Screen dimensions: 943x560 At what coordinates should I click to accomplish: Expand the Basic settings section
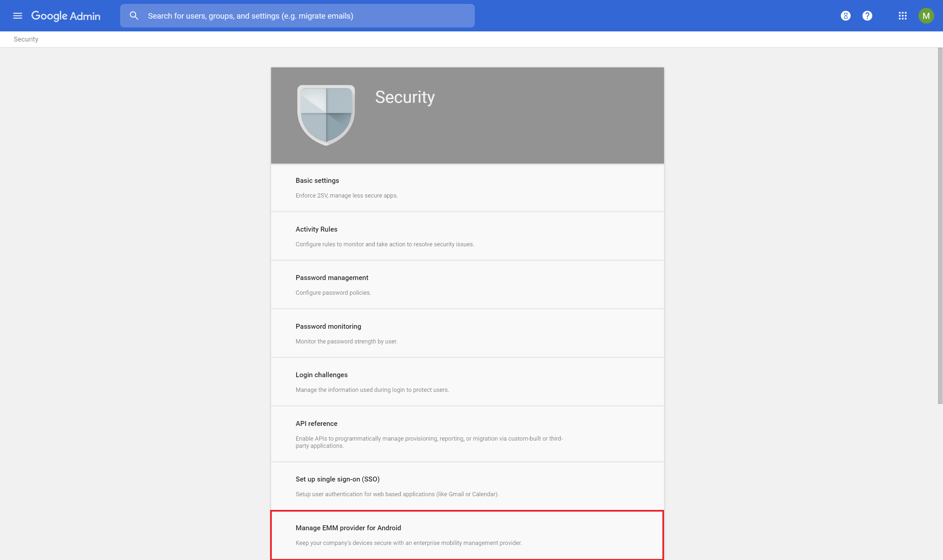467,187
